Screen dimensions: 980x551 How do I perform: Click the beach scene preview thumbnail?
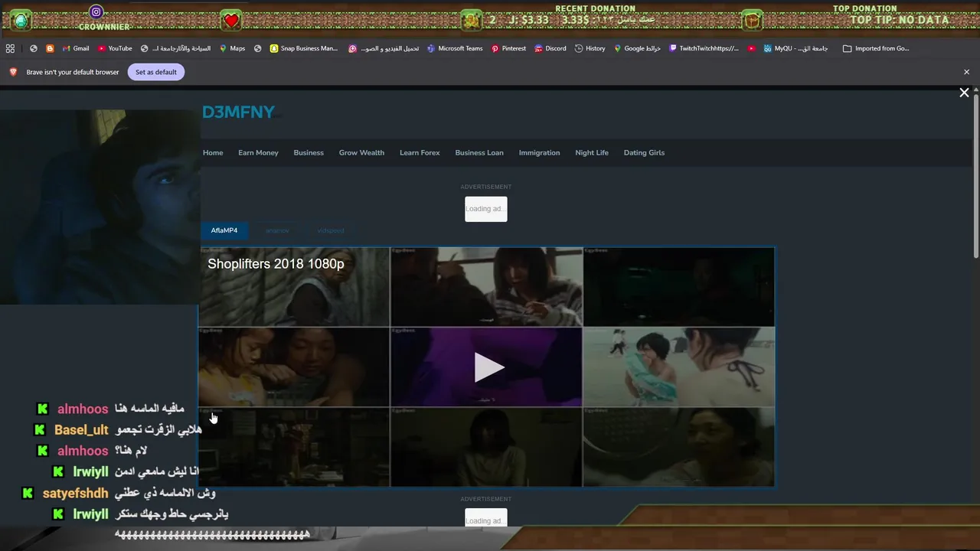(679, 367)
